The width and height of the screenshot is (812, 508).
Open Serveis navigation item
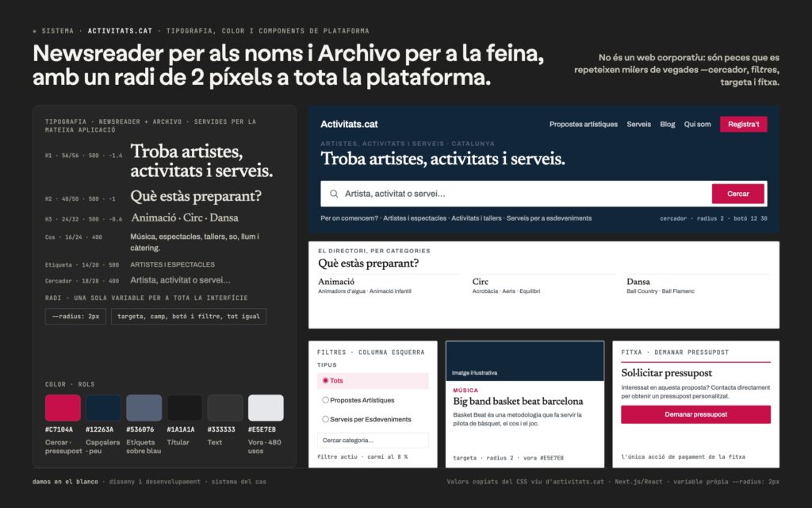coord(638,125)
